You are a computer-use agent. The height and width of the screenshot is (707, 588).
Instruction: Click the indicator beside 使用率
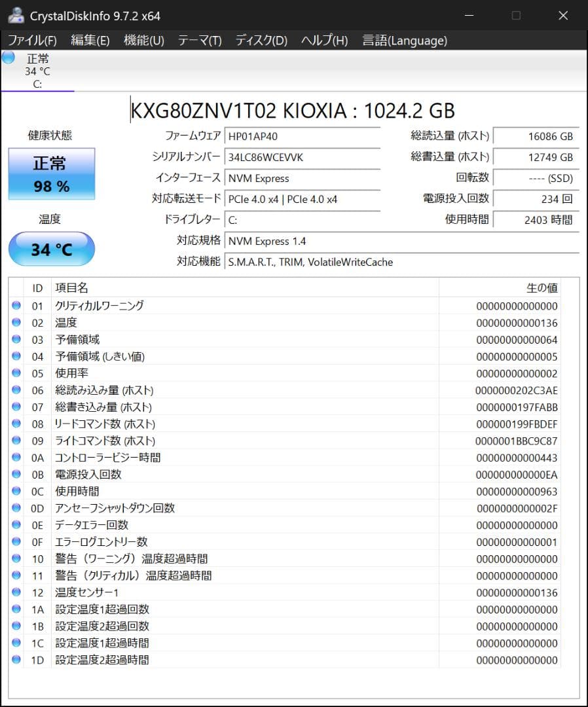coord(16,373)
